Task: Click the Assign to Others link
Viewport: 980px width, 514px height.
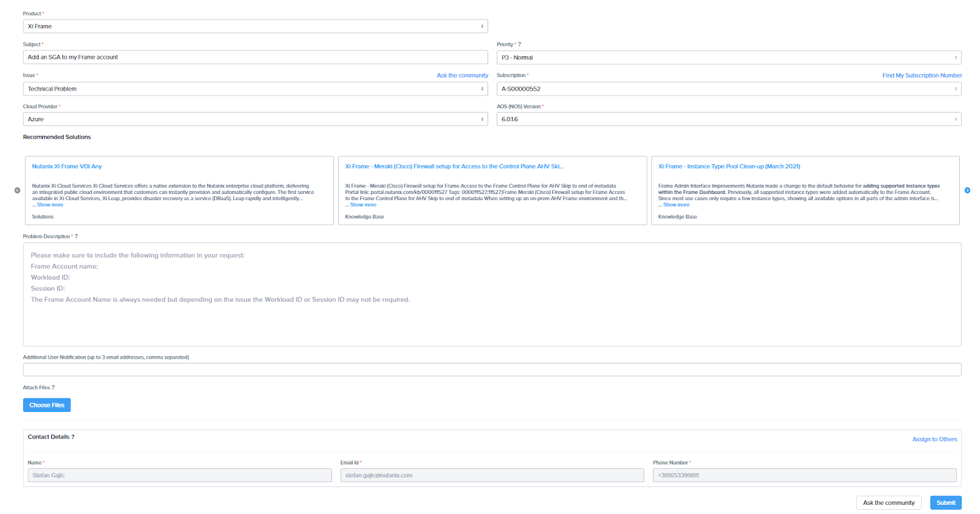Action: (x=934, y=439)
